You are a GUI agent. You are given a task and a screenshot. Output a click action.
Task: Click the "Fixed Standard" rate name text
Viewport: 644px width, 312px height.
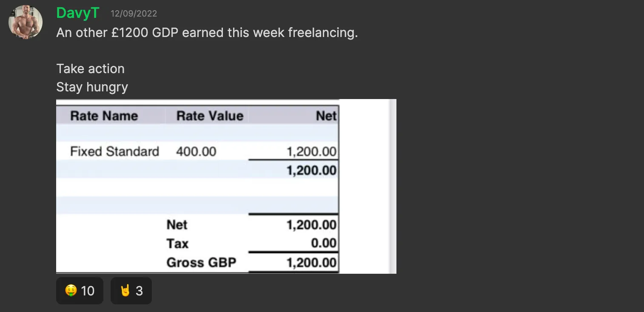[114, 151]
